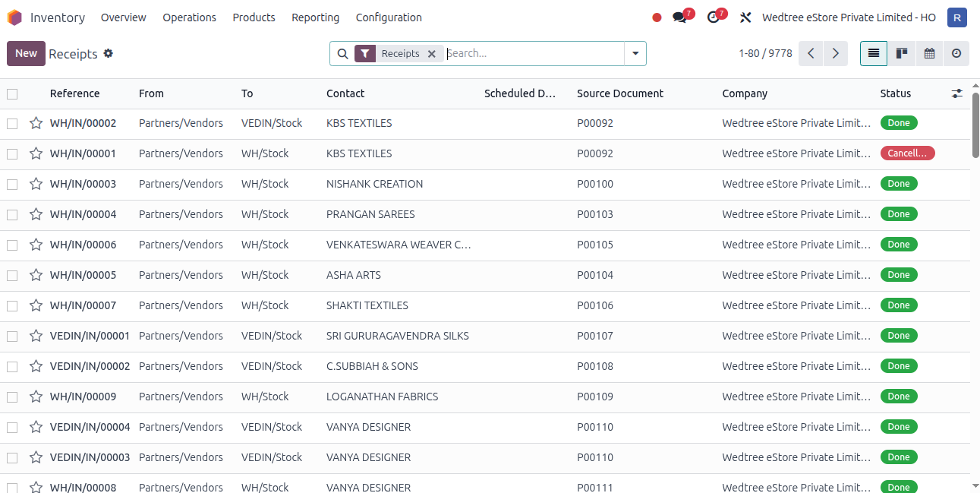The width and height of the screenshot is (980, 493).
Task: Open the Receipts gear settings menu
Action: tap(109, 53)
